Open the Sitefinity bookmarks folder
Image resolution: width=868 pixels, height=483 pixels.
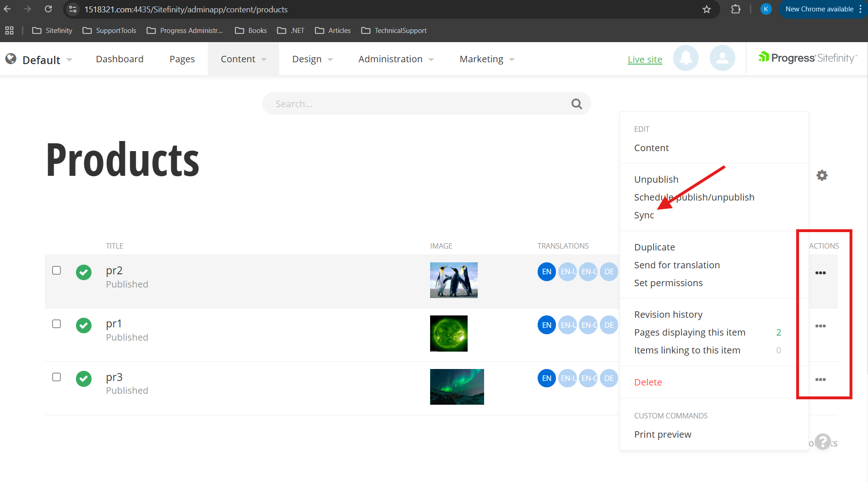point(52,31)
